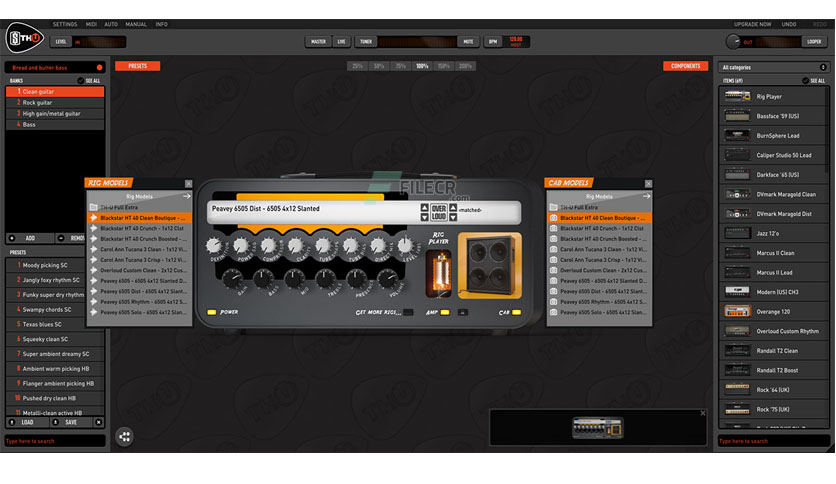Click the LOAD preset button
The image size is (836, 484).
click(27, 422)
